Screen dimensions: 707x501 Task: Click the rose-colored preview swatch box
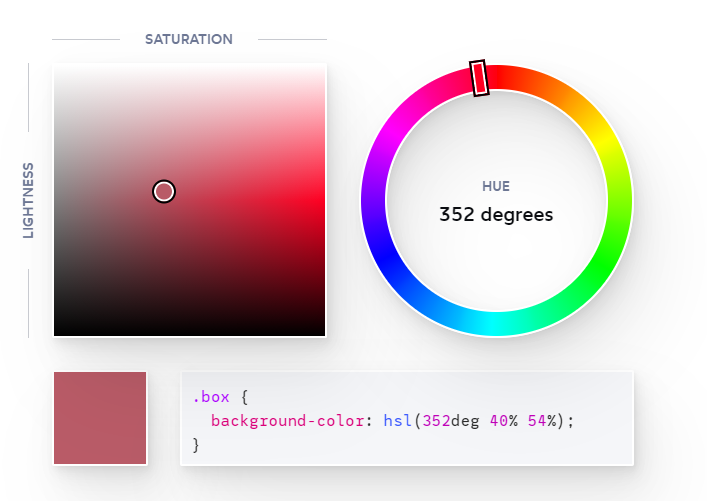[100, 418]
